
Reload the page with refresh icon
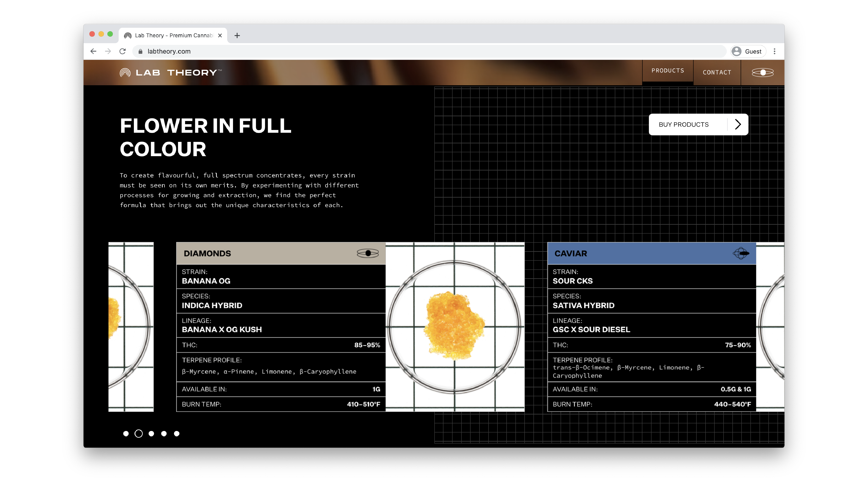123,51
